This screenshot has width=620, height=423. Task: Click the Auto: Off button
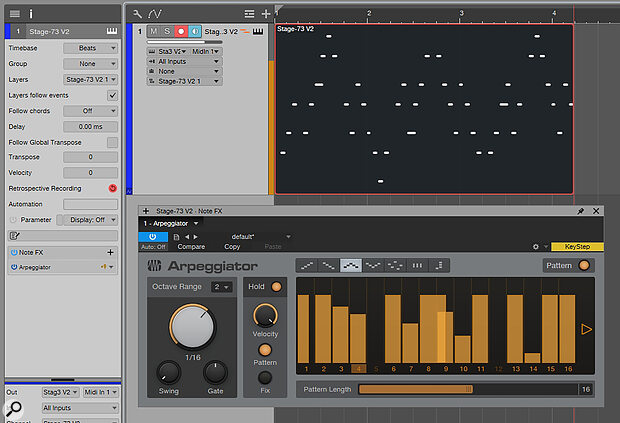coord(153,247)
